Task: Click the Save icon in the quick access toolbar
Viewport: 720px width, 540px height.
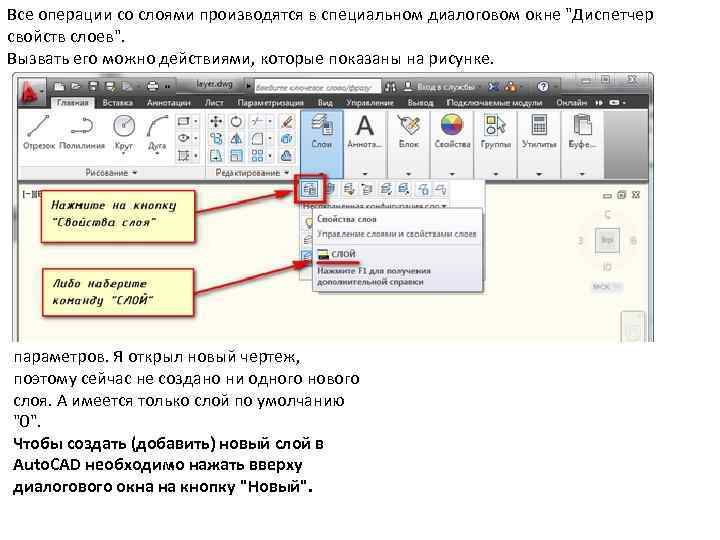Action: (93, 86)
